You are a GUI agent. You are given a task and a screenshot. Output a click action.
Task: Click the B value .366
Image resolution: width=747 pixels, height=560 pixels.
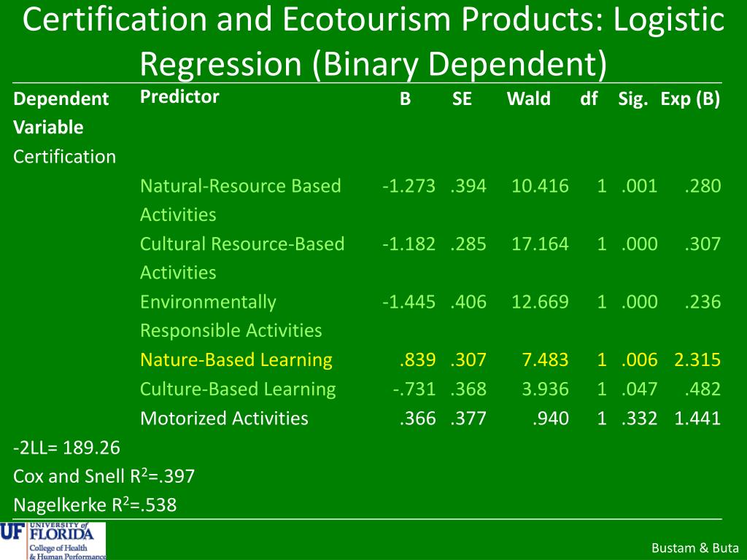pyautogui.click(x=418, y=419)
